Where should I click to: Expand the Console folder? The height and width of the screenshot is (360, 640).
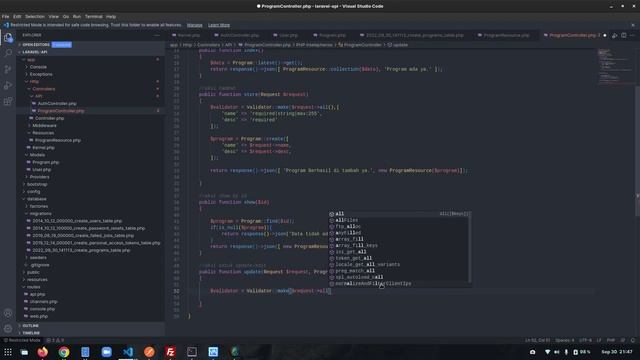point(91,67)
